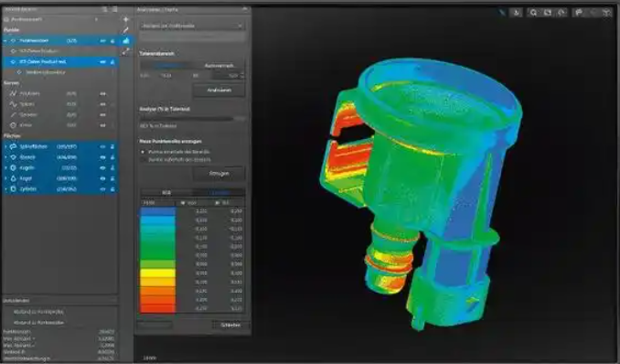The width and height of the screenshot is (620, 364).
Task: Select the pencil edit tool in the vertical strip
Action: 126,30
